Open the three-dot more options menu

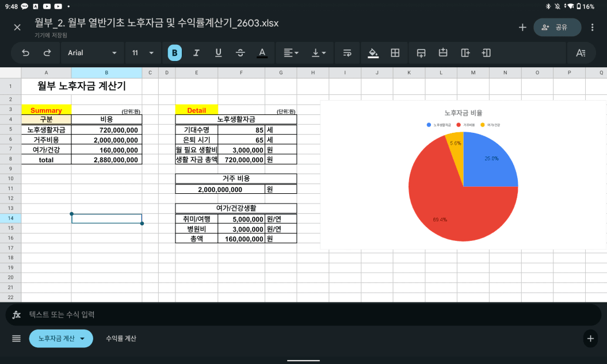pos(593,27)
